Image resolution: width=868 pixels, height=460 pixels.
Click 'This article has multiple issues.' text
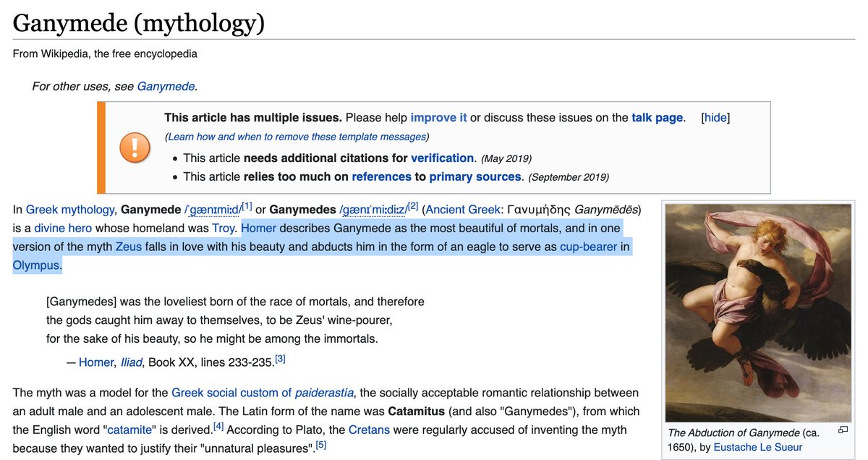click(253, 117)
